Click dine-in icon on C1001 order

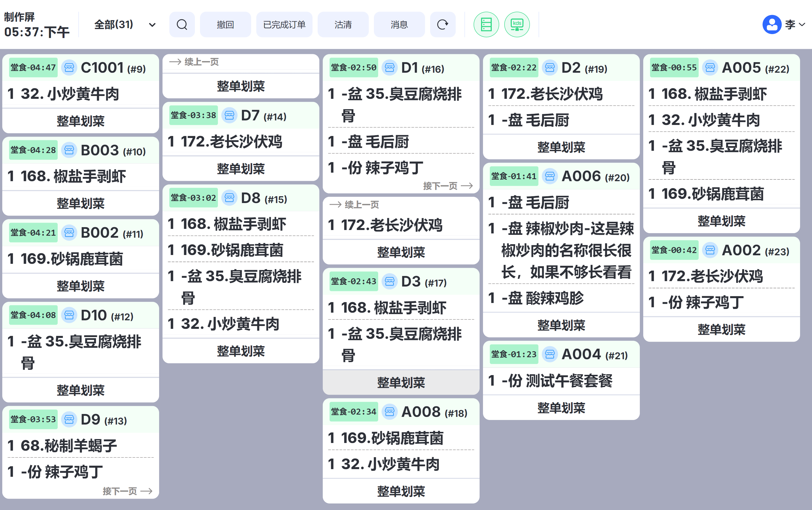coord(69,68)
